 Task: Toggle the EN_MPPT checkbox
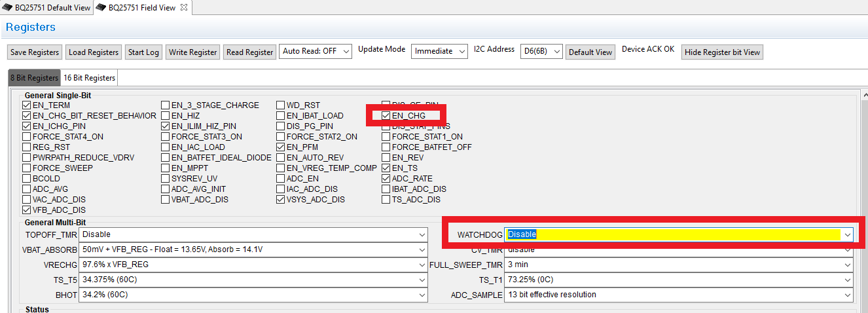click(166, 168)
